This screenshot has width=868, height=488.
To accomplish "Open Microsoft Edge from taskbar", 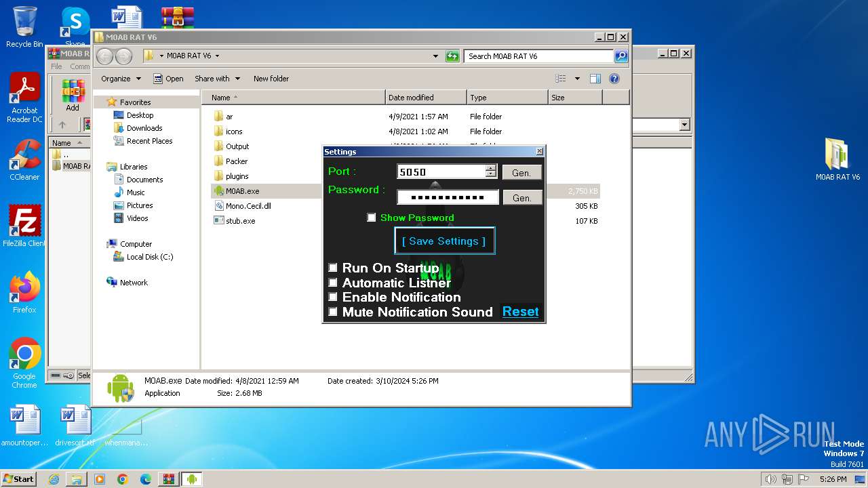I will [x=145, y=479].
